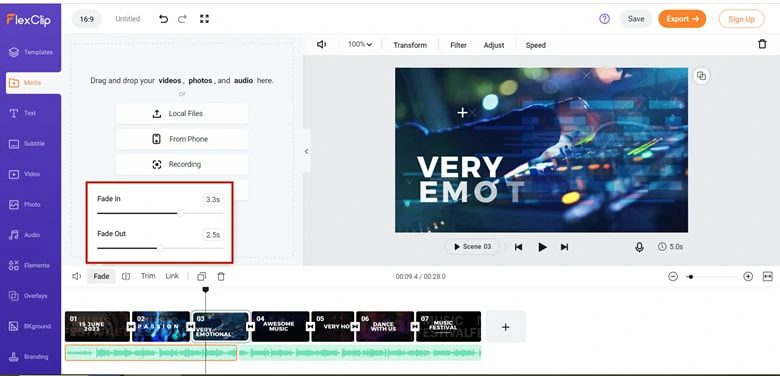Upload from Local Files
The image size is (780, 376).
pyautogui.click(x=182, y=113)
